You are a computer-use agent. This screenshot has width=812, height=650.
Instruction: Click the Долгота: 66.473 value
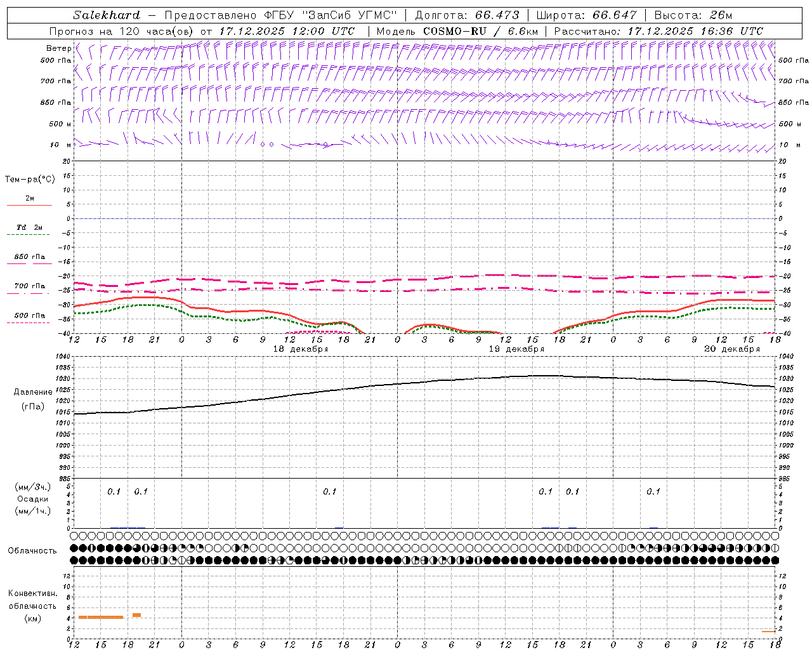[467, 15]
